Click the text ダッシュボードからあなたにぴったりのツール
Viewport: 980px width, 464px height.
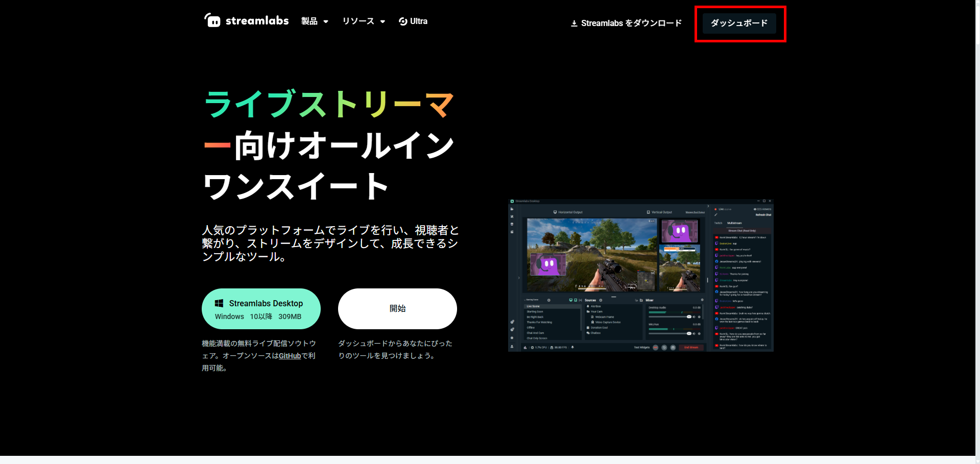point(395,350)
